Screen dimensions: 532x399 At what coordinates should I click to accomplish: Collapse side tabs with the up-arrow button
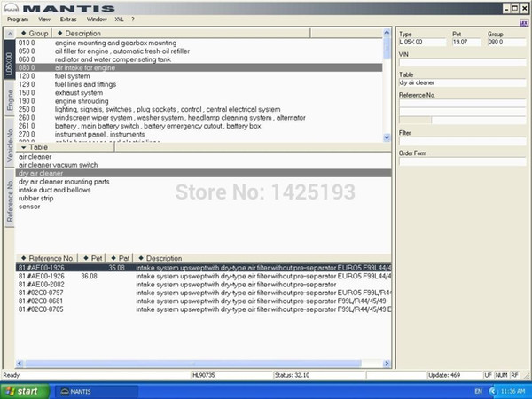click(10, 34)
